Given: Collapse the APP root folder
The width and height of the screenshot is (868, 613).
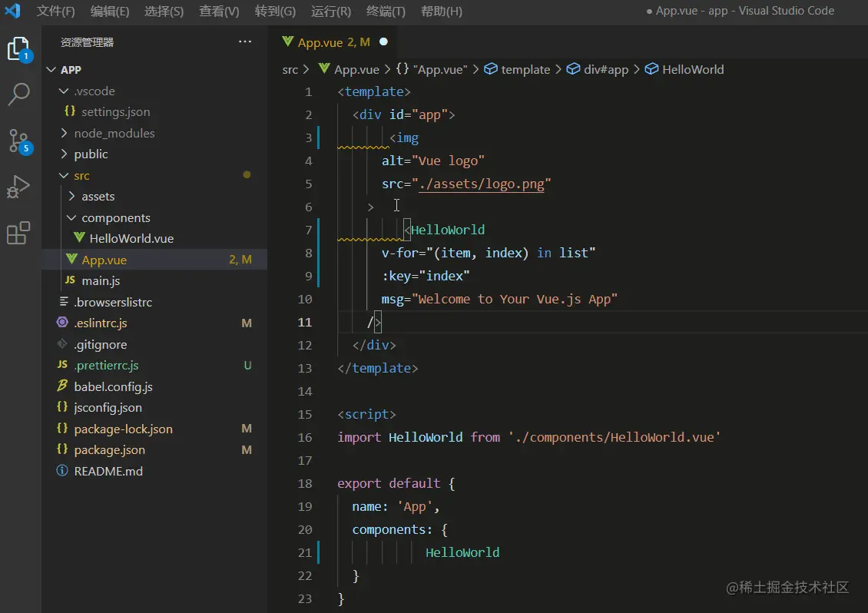Looking at the screenshot, I should coord(51,69).
